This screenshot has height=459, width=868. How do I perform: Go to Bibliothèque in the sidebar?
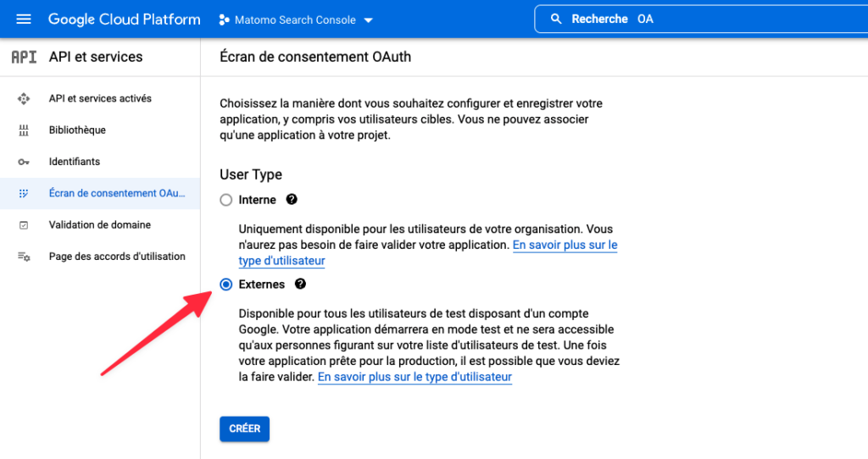tap(77, 130)
